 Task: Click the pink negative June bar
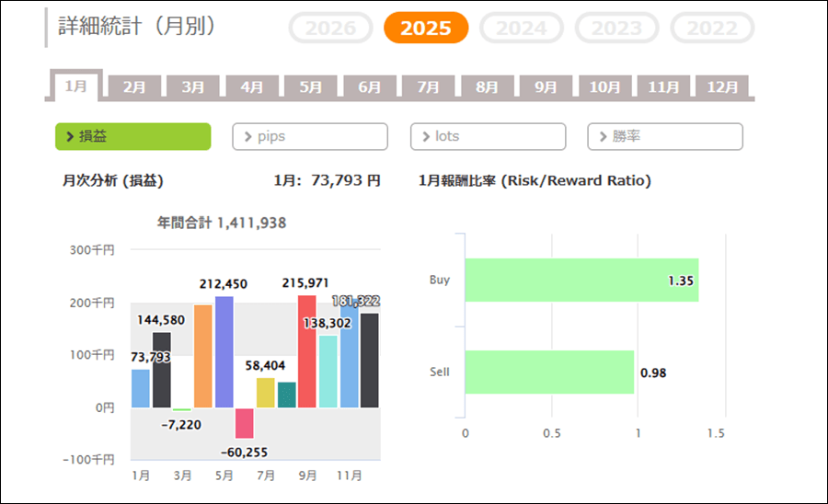pyautogui.click(x=245, y=423)
